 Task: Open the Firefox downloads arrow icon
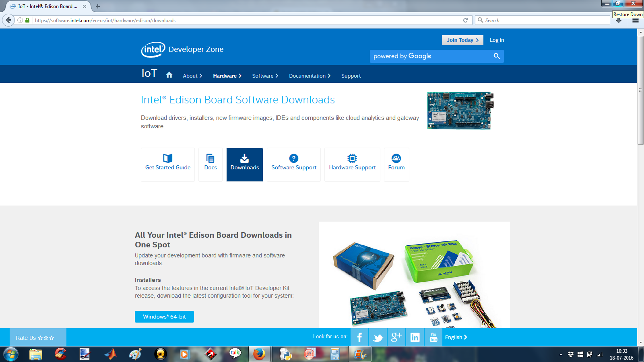[x=619, y=21]
